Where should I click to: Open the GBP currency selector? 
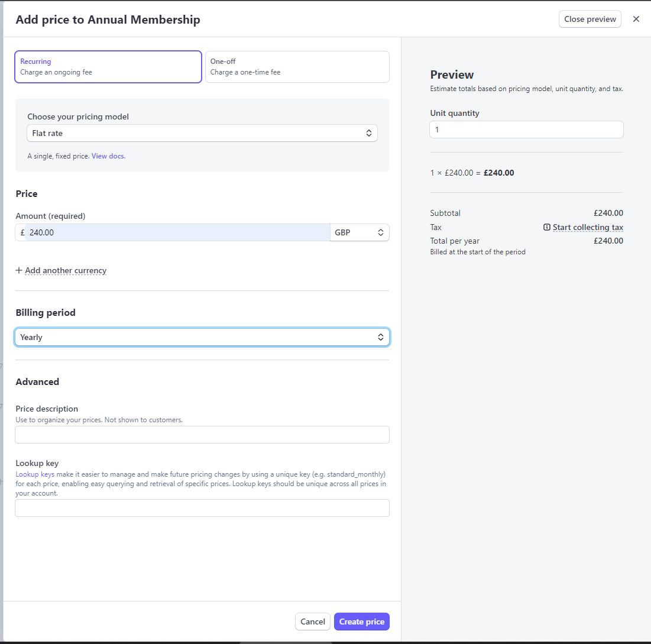click(359, 233)
